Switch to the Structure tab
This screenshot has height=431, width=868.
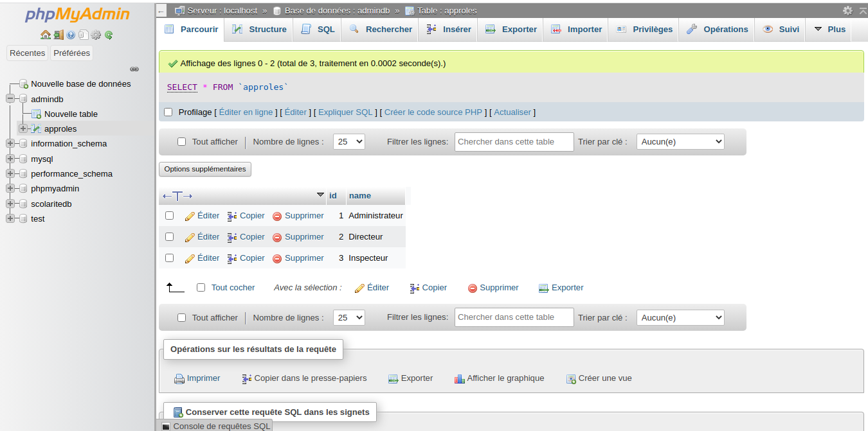(x=259, y=30)
